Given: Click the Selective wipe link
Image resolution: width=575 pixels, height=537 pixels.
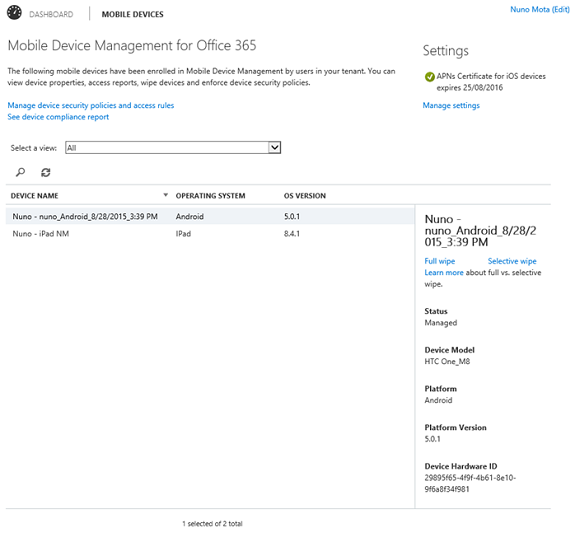Looking at the screenshot, I should [512, 261].
